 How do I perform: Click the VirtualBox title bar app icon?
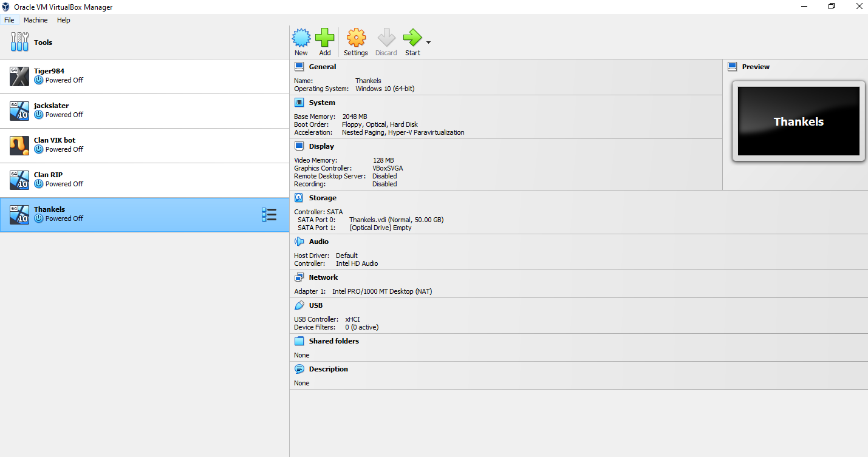click(6, 7)
